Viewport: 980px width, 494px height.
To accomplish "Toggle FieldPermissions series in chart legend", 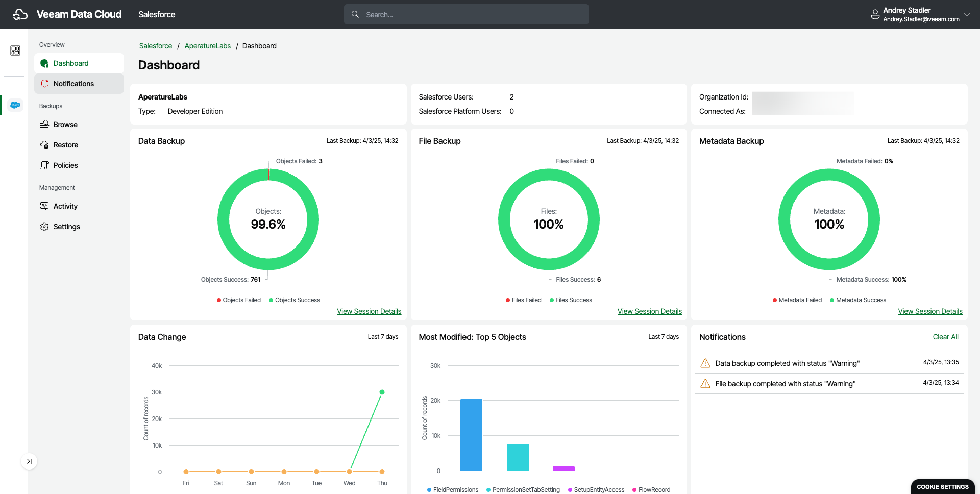I will [x=453, y=490].
